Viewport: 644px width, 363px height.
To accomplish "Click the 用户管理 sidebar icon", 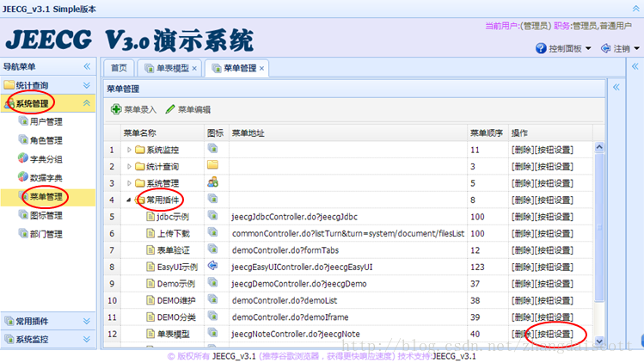I will tap(23, 121).
